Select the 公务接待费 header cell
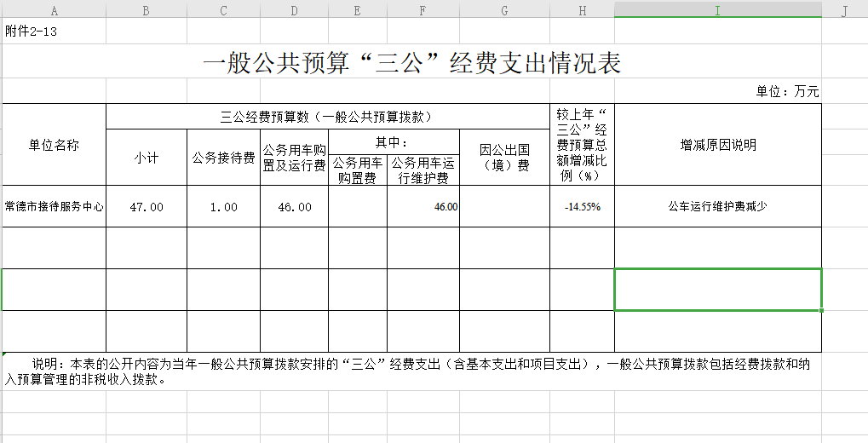Screen dimensions: 868x443 click(223, 158)
